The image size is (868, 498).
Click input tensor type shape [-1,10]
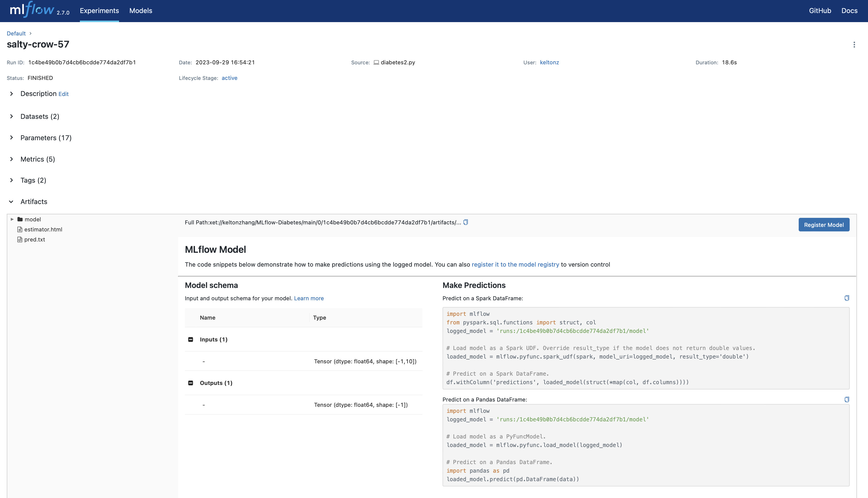(x=365, y=361)
